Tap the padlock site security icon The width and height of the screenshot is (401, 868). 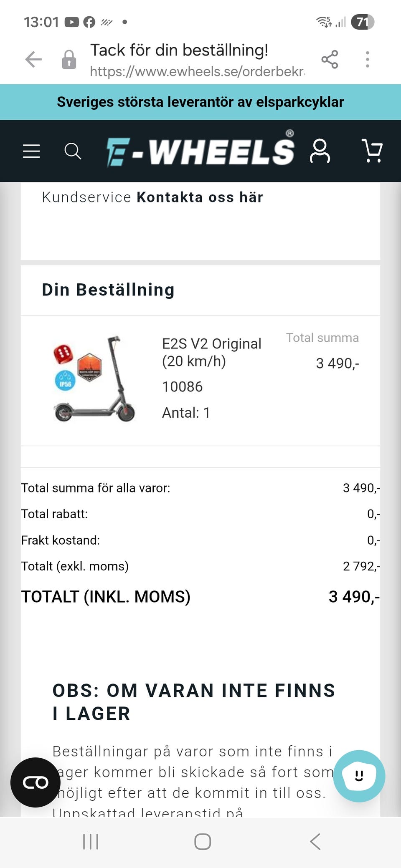coord(69,59)
